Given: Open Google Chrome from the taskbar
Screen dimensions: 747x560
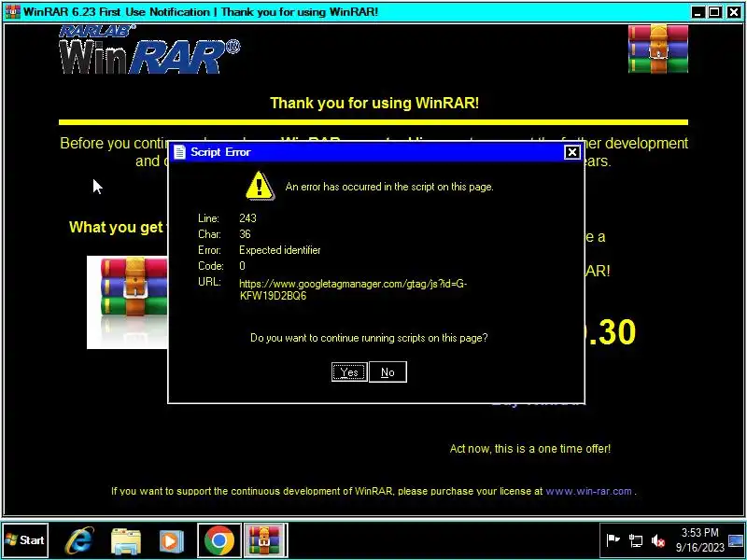Looking at the screenshot, I should coord(219,540).
